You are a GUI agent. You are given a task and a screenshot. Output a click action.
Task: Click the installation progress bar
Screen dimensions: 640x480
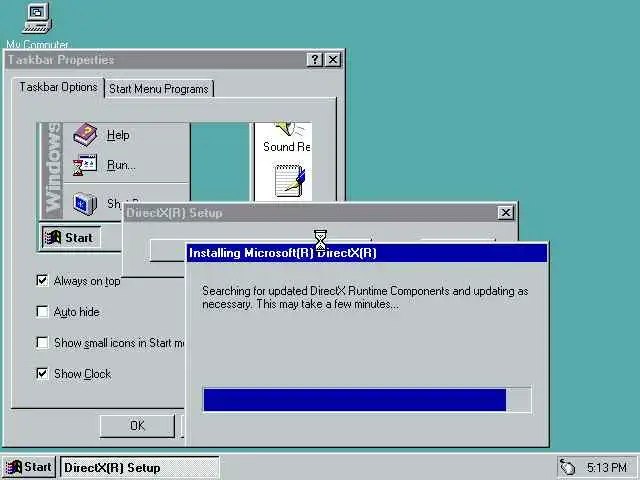(367, 400)
